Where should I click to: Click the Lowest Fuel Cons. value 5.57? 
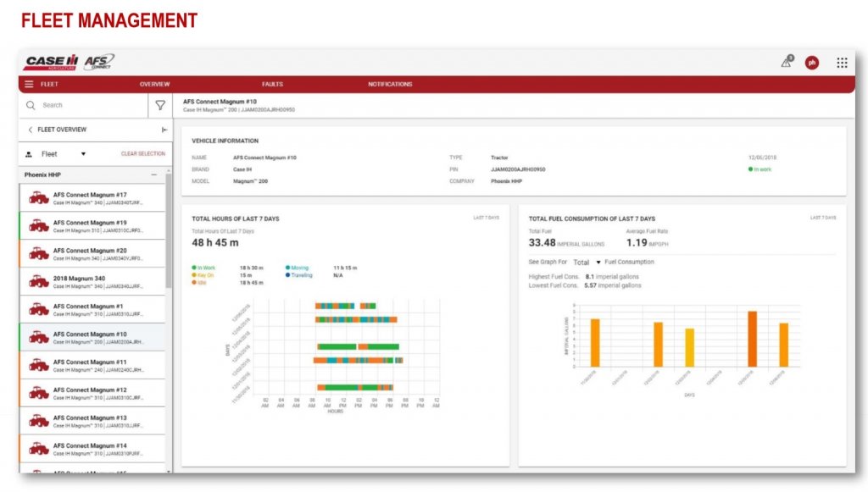pyautogui.click(x=590, y=286)
